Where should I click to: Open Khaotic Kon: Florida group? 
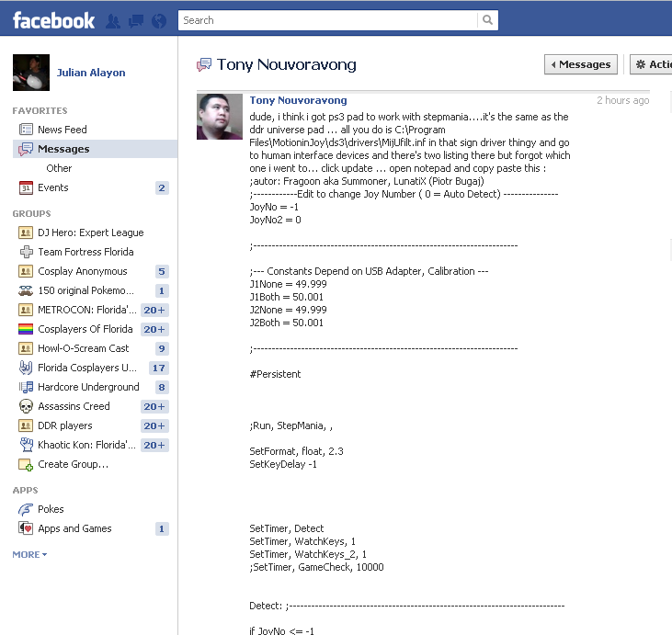click(x=87, y=445)
